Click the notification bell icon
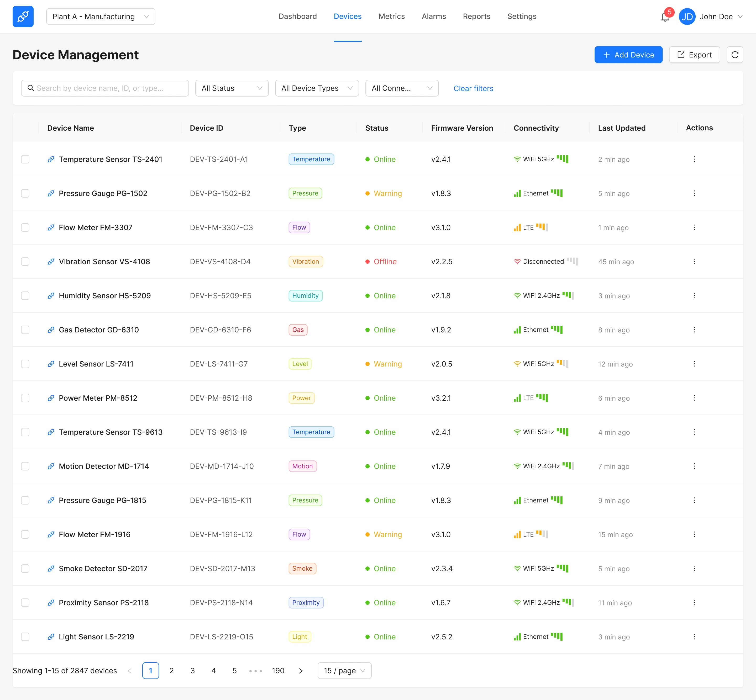 click(665, 17)
